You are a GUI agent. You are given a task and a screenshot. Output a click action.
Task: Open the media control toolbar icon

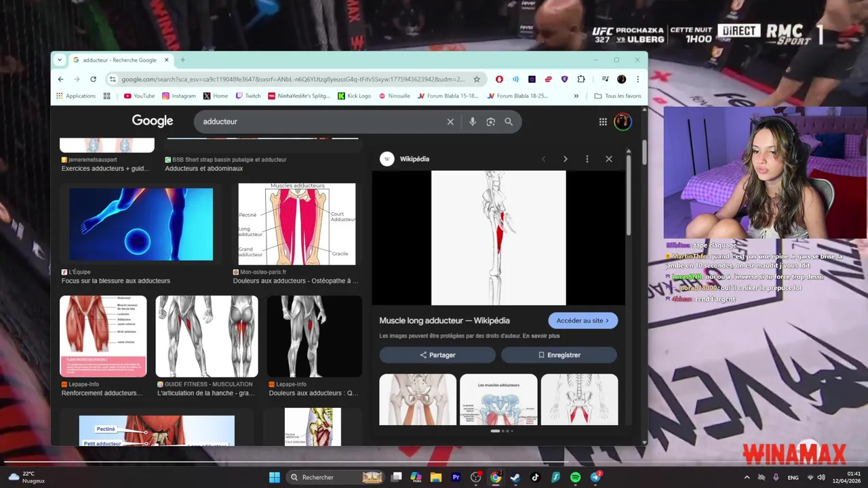click(x=605, y=79)
